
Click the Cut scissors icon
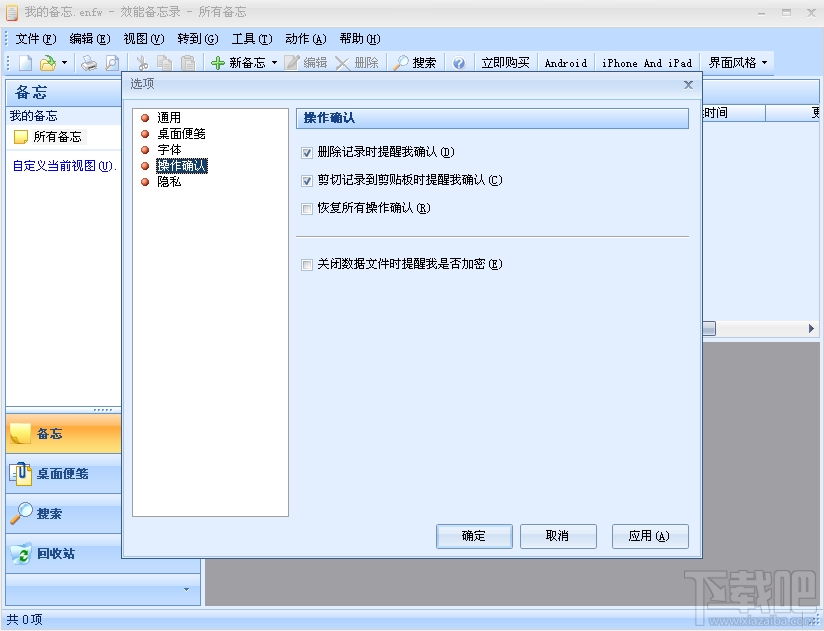point(143,62)
